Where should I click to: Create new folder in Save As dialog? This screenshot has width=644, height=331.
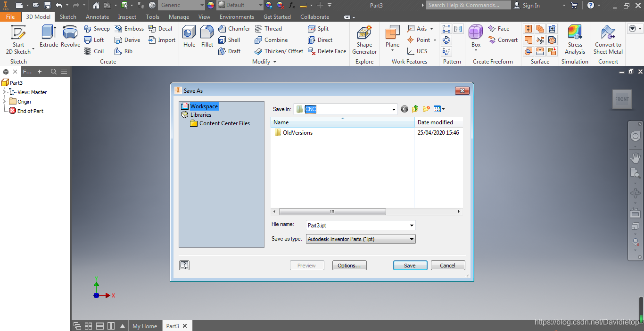(x=426, y=109)
